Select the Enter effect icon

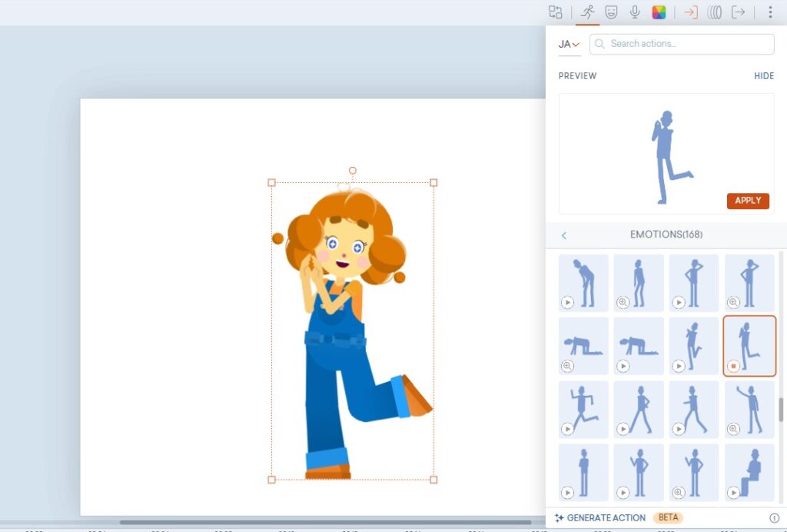(x=689, y=12)
